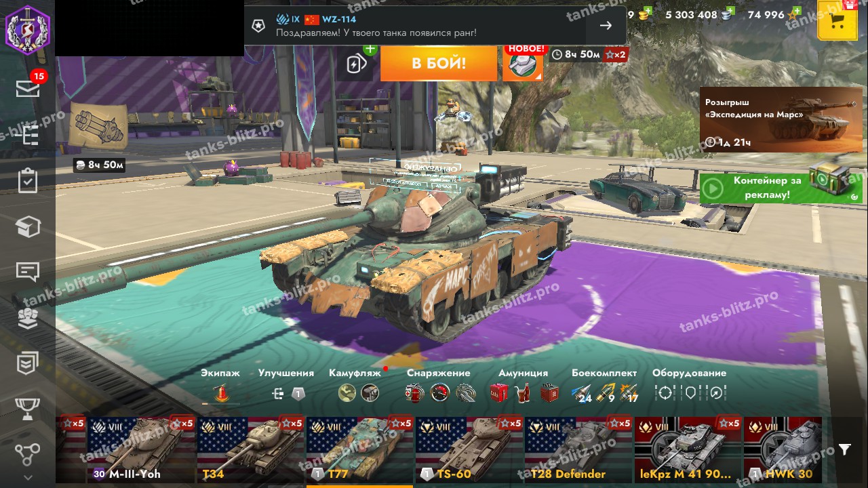Open the НОВОЕ! game mode selector

coord(523,64)
